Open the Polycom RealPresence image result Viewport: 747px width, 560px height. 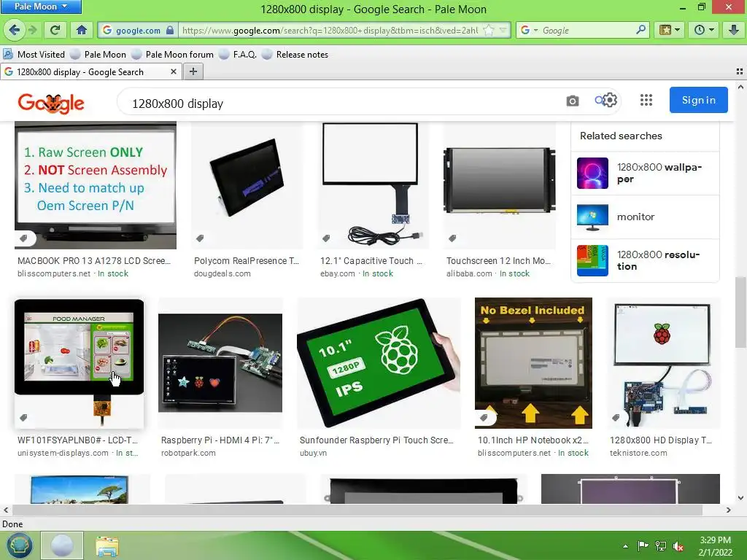247,184
